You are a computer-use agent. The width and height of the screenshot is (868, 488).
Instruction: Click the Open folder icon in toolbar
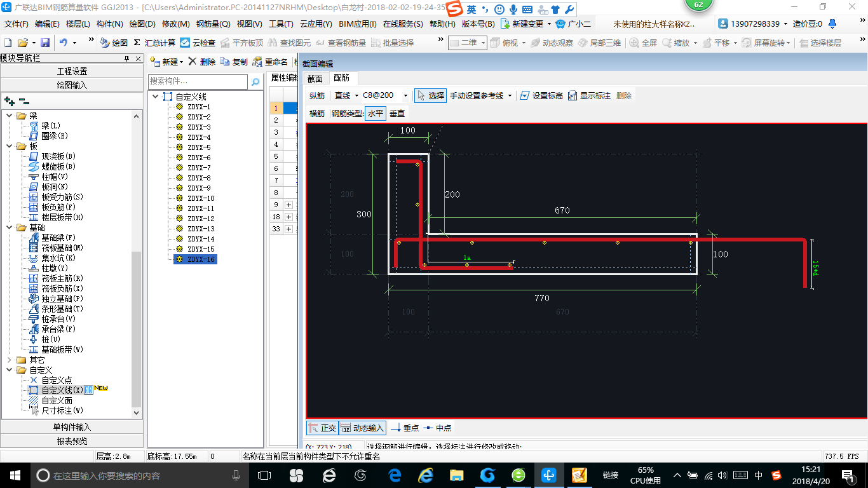tap(22, 43)
